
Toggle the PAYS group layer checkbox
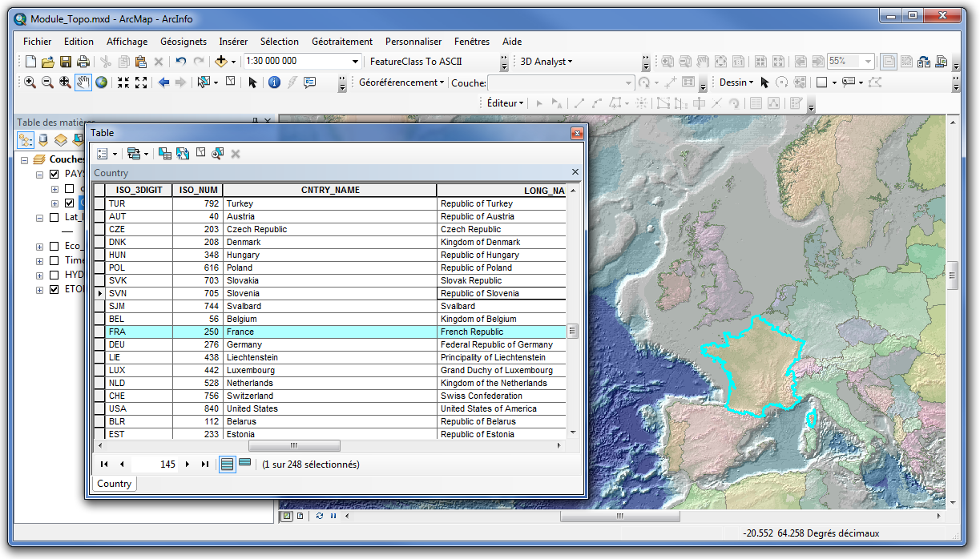pyautogui.click(x=54, y=174)
